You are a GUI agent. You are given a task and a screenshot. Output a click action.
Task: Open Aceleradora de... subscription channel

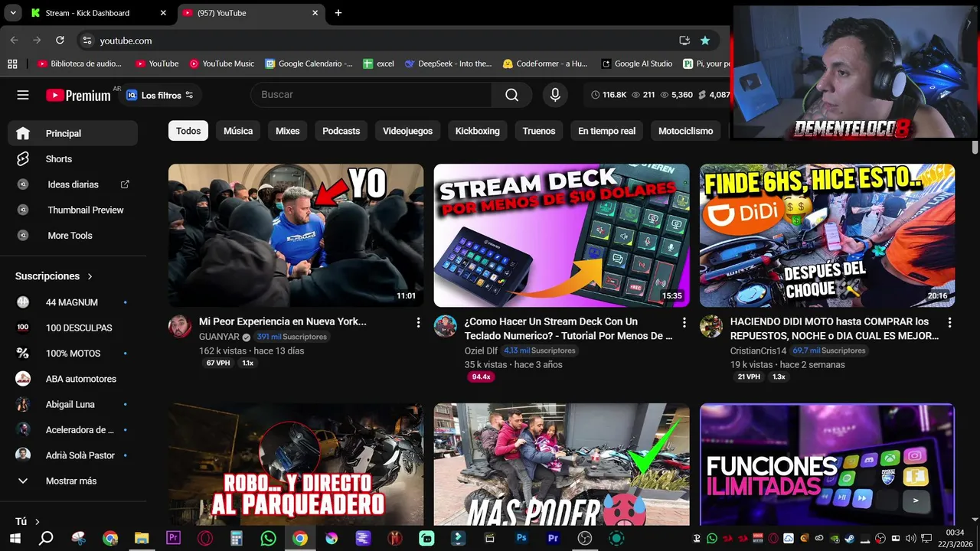click(x=73, y=430)
